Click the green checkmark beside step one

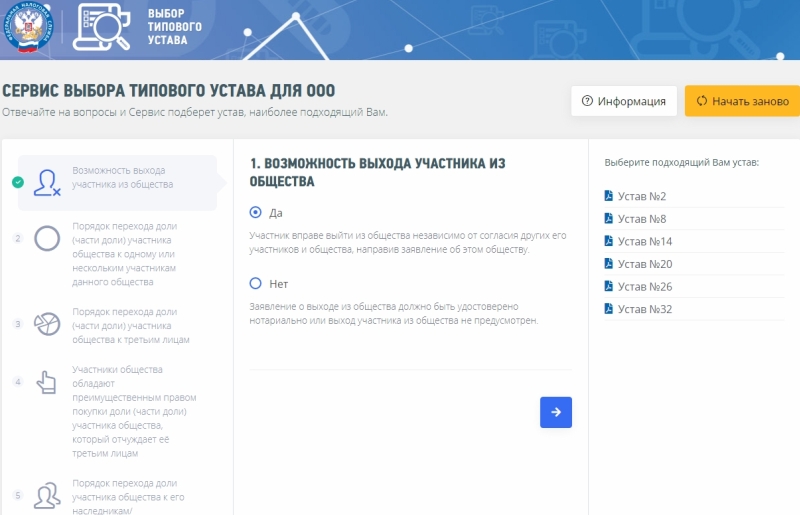18,182
